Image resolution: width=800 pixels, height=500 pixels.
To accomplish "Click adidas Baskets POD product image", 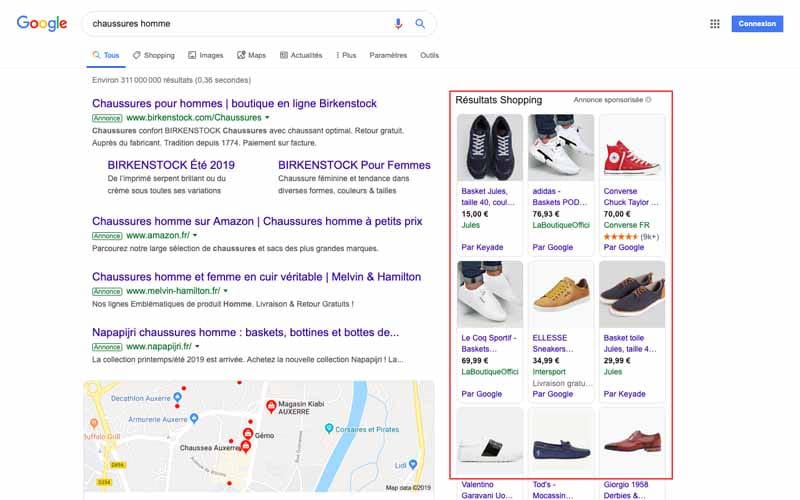I will [x=561, y=147].
